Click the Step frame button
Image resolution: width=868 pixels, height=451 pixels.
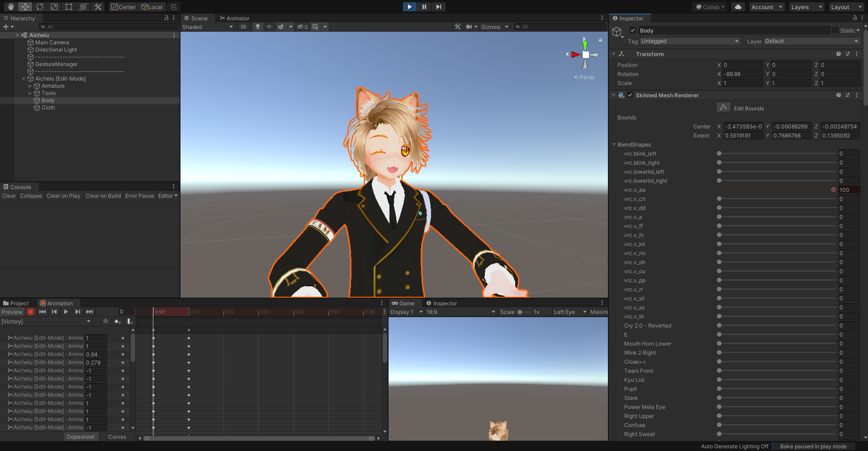(438, 7)
